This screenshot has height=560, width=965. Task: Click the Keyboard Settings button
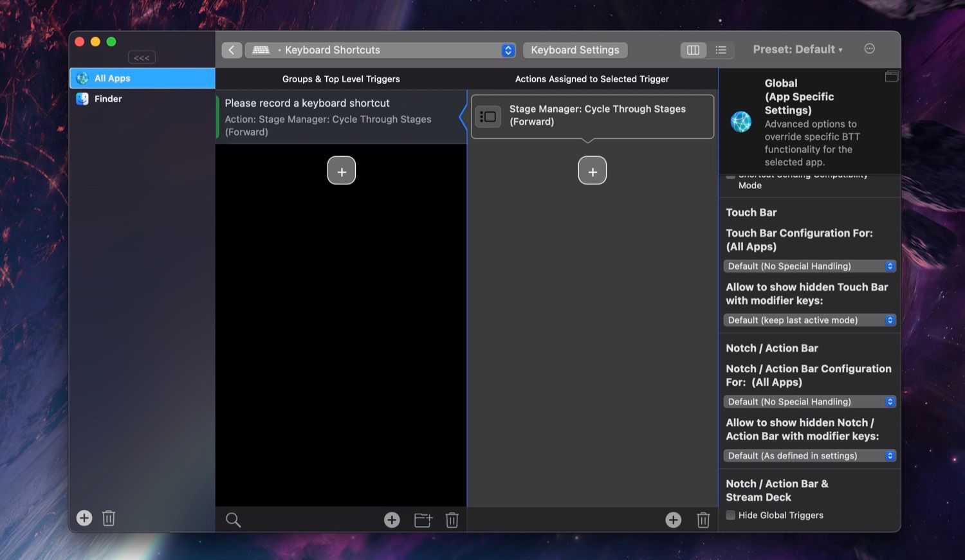574,50
